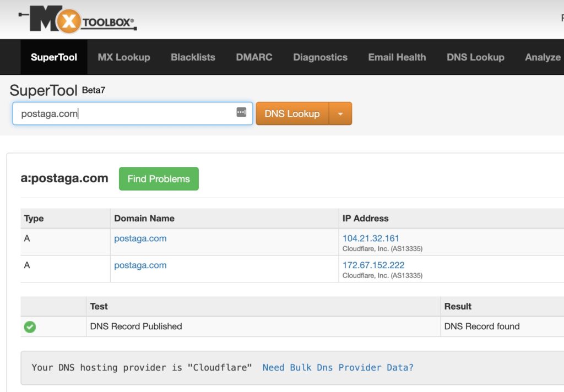The width and height of the screenshot is (564, 392).
Task: Open the Diagnostics tab
Action: pyautogui.click(x=320, y=57)
